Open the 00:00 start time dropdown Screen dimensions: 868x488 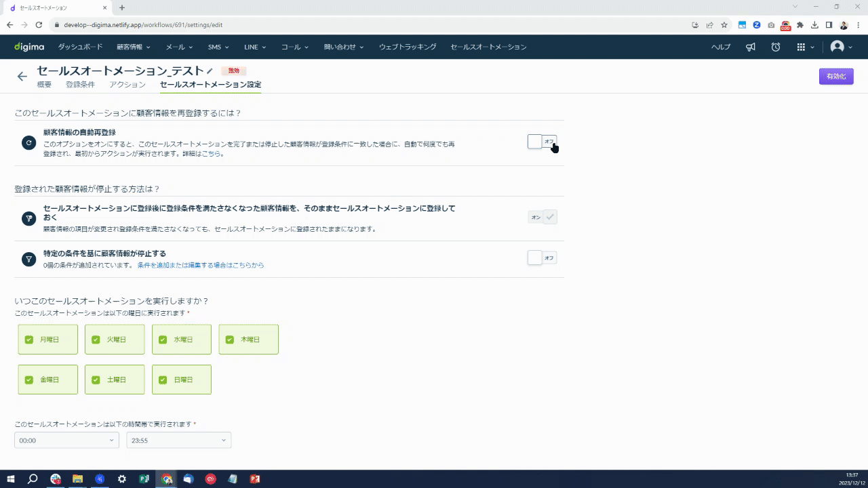tap(67, 440)
